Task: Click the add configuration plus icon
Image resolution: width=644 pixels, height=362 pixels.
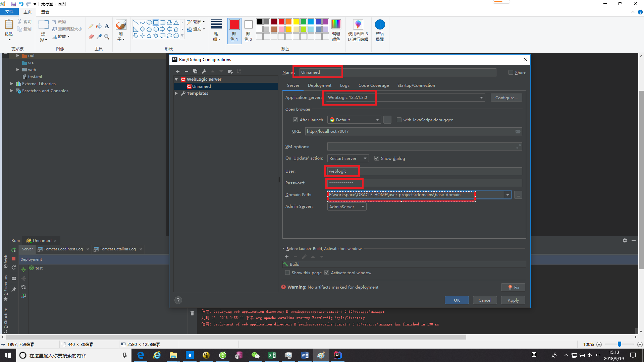Action: point(178,71)
